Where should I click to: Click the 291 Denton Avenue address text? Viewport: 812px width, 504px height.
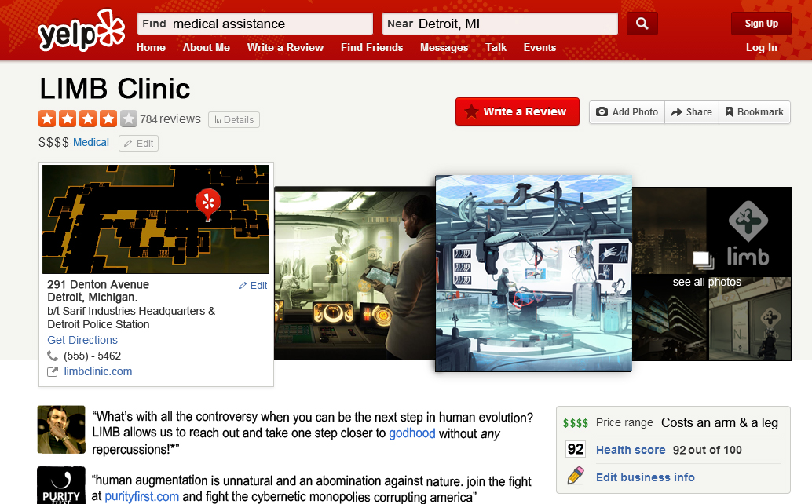(98, 285)
